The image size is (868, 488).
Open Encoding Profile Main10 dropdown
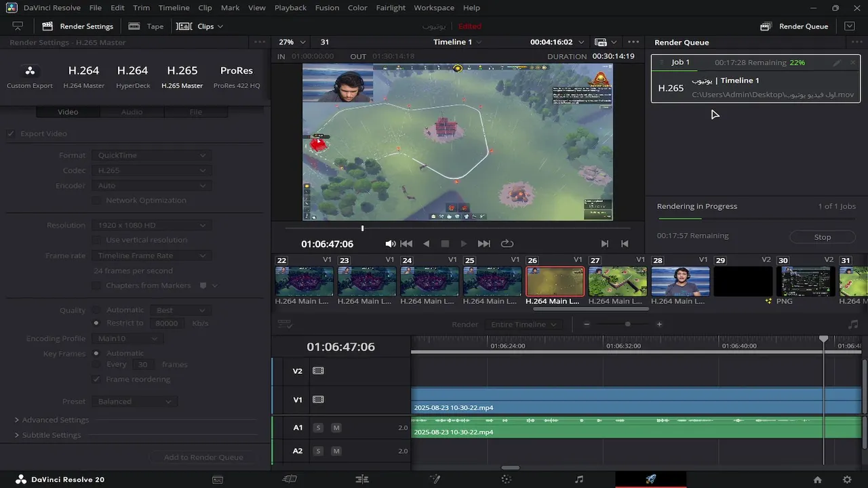click(x=127, y=338)
